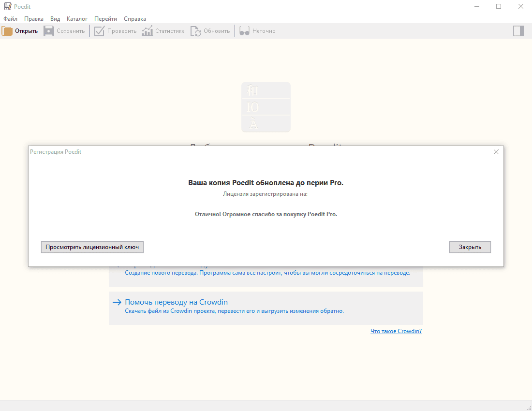Click the Save floppy disk icon
This screenshot has height=411, width=532.
[49, 31]
